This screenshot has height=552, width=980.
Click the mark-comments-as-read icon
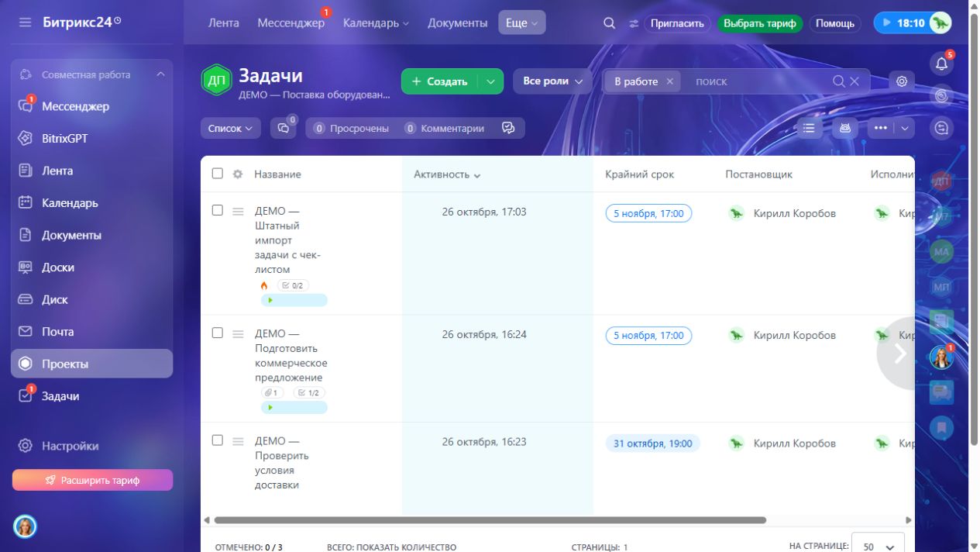click(508, 128)
